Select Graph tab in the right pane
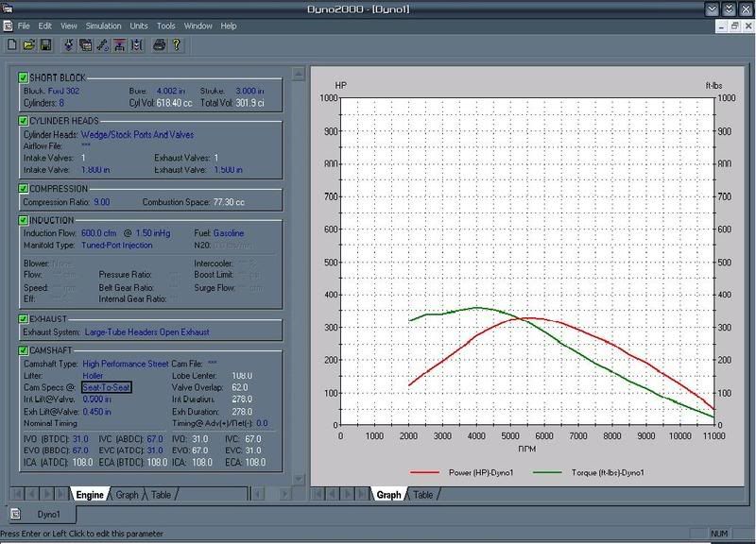This screenshot has width=756, height=544. (388, 495)
